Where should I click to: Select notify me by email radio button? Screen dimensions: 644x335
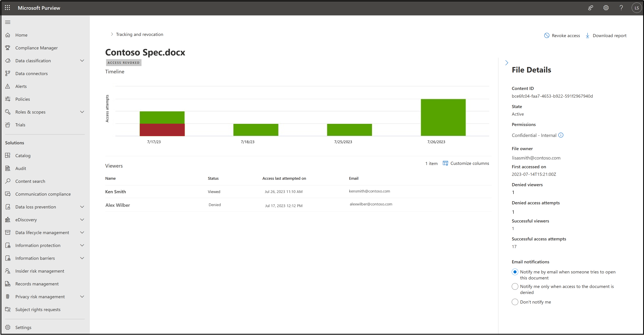point(515,272)
